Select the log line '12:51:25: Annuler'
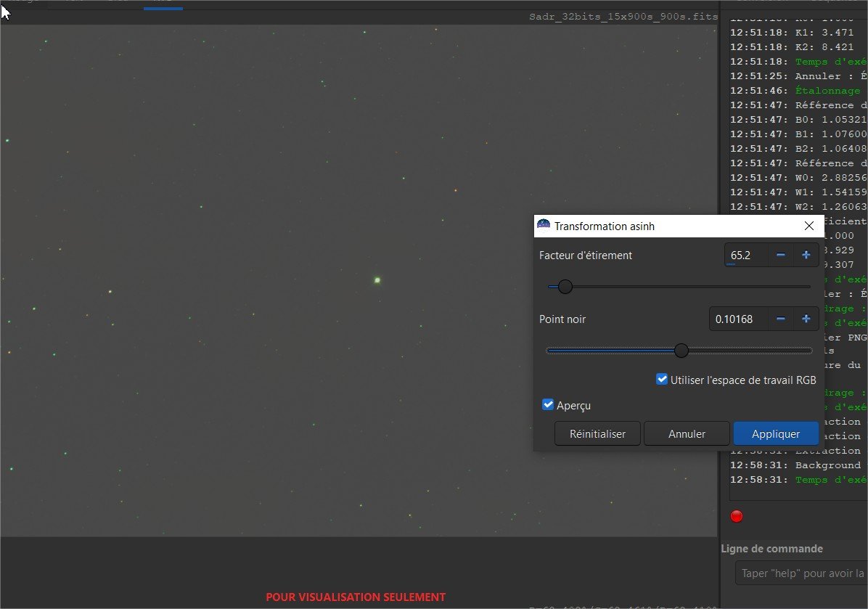 [798, 76]
